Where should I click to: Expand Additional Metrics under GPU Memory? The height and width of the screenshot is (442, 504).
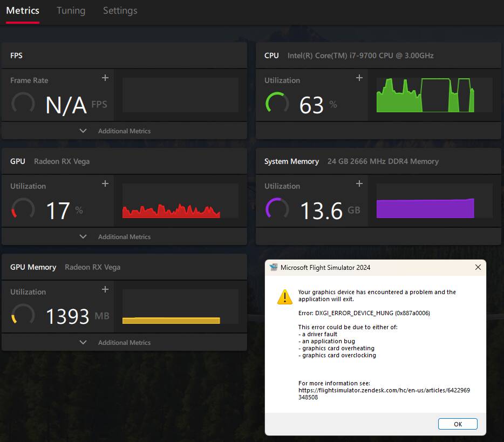pos(125,342)
